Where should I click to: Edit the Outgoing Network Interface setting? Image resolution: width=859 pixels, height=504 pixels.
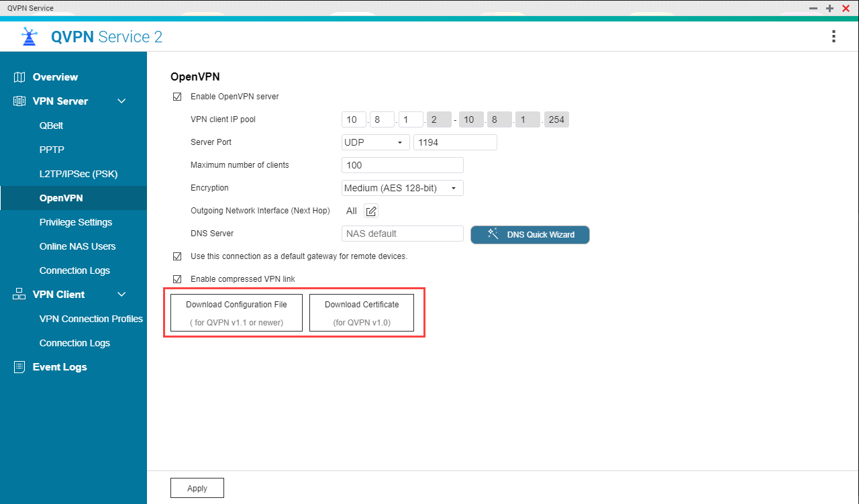(371, 211)
